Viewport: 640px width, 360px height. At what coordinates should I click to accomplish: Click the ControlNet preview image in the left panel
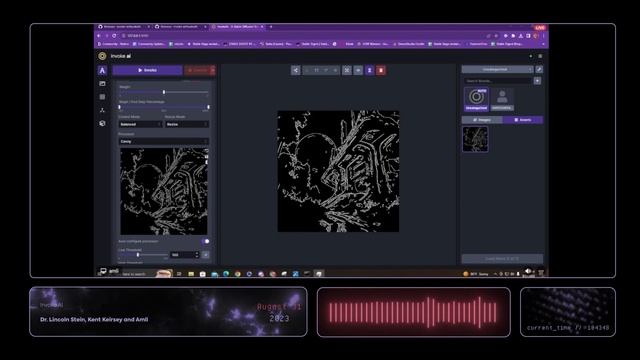(164, 191)
